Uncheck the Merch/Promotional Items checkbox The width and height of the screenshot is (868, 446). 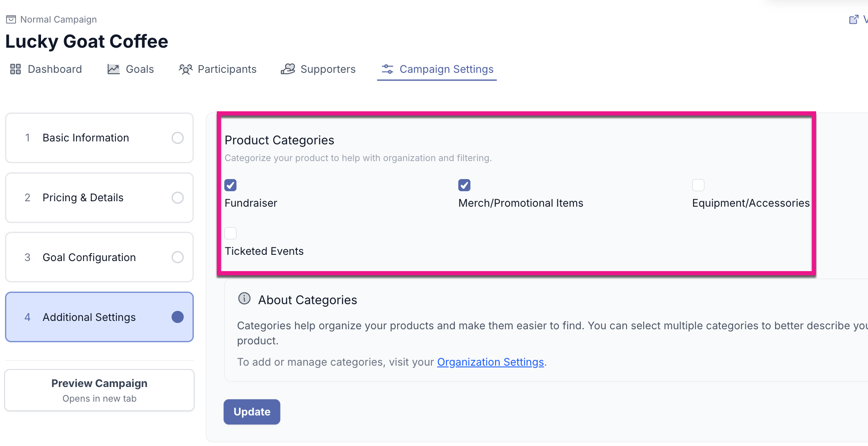[464, 185]
